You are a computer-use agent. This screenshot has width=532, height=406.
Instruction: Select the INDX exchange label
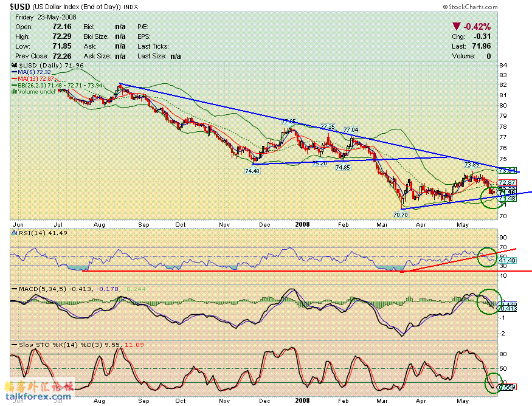pyautogui.click(x=131, y=7)
